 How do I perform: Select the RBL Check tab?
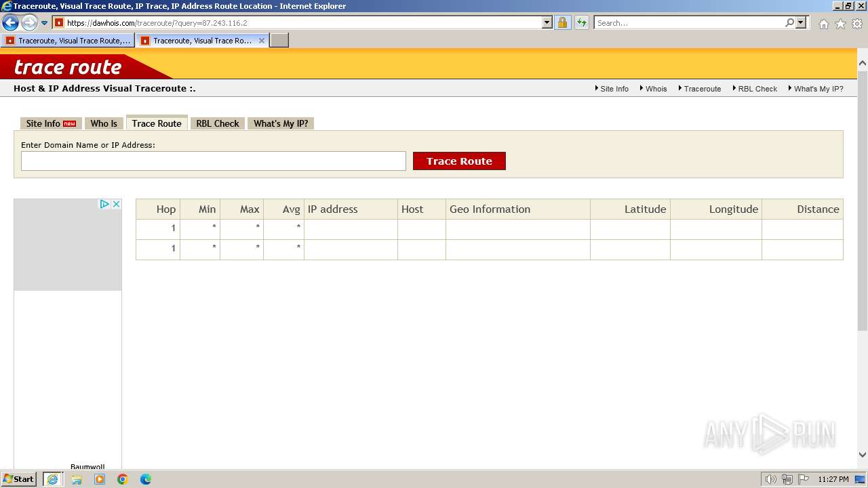(218, 123)
